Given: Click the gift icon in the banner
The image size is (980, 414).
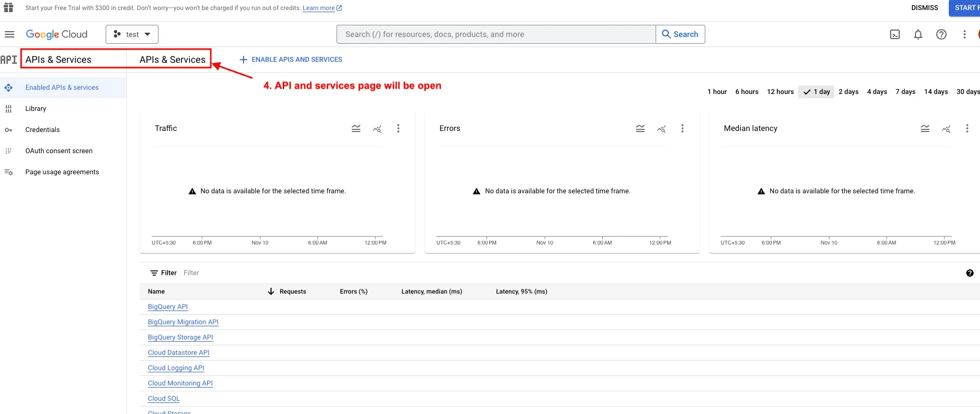Looking at the screenshot, I should coord(8,7).
